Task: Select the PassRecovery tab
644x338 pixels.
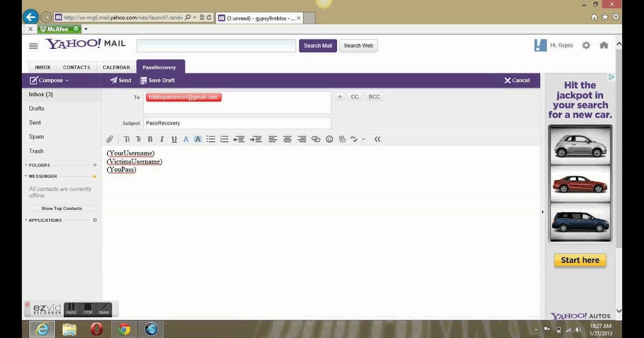Action: tap(160, 67)
